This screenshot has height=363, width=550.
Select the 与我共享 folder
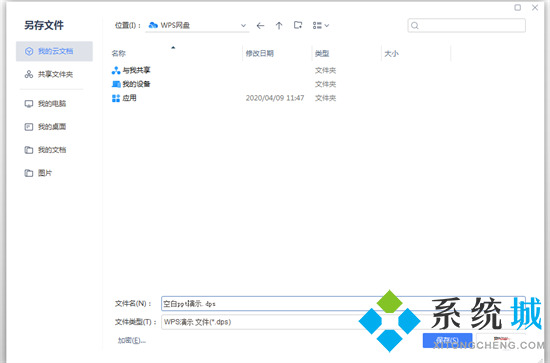136,70
